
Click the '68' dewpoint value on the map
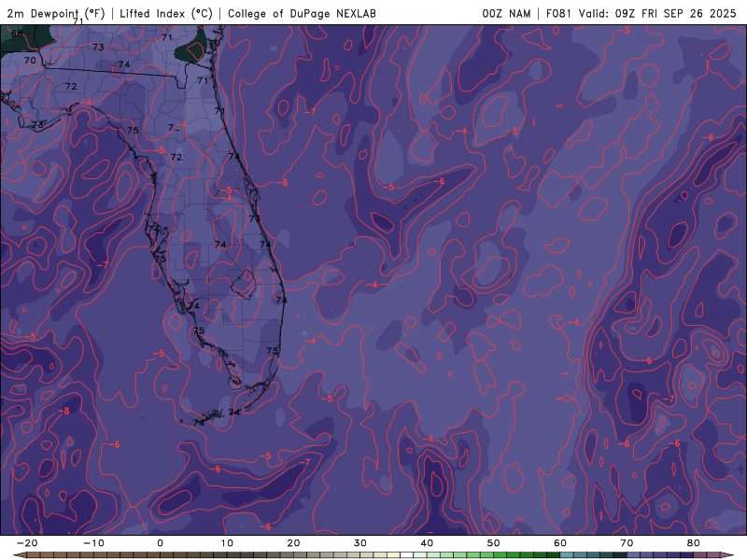click(x=17, y=34)
